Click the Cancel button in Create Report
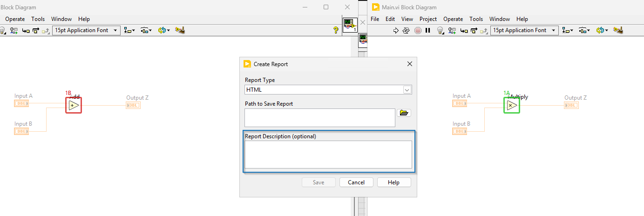This screenshot has height=216, width=644. tap(356, 182)
